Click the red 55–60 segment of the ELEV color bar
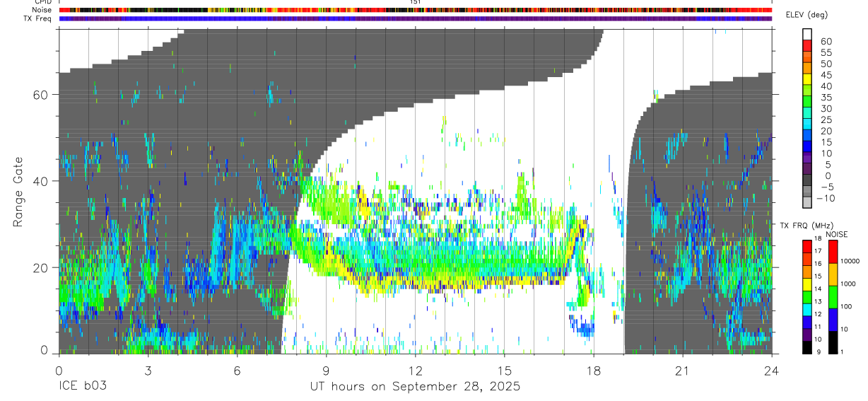 click(x=807, y=46)
